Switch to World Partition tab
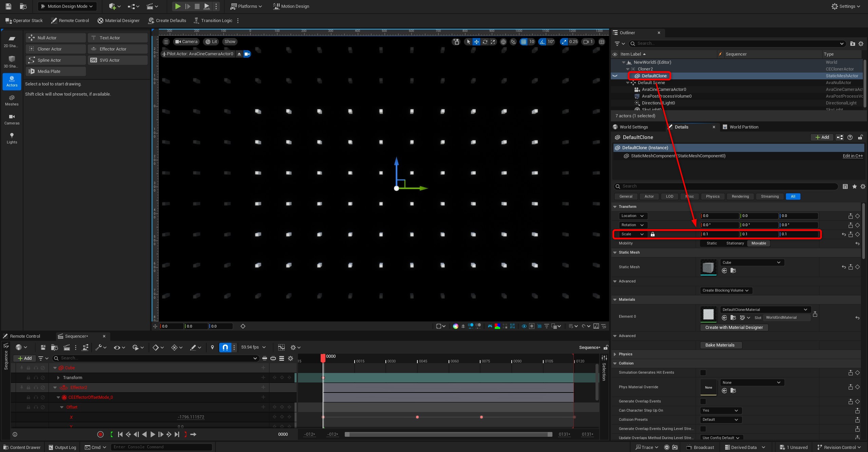 tap(744, 127)
